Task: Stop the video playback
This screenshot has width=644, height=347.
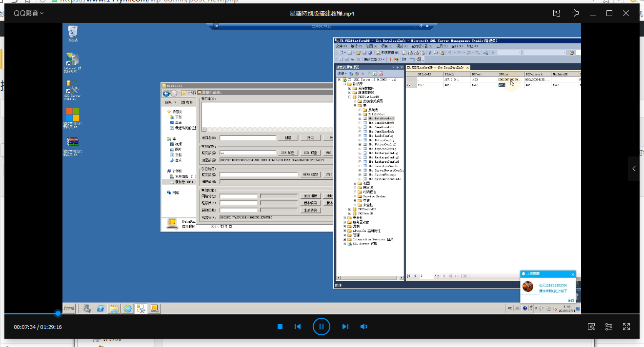Action: [280, 327]
